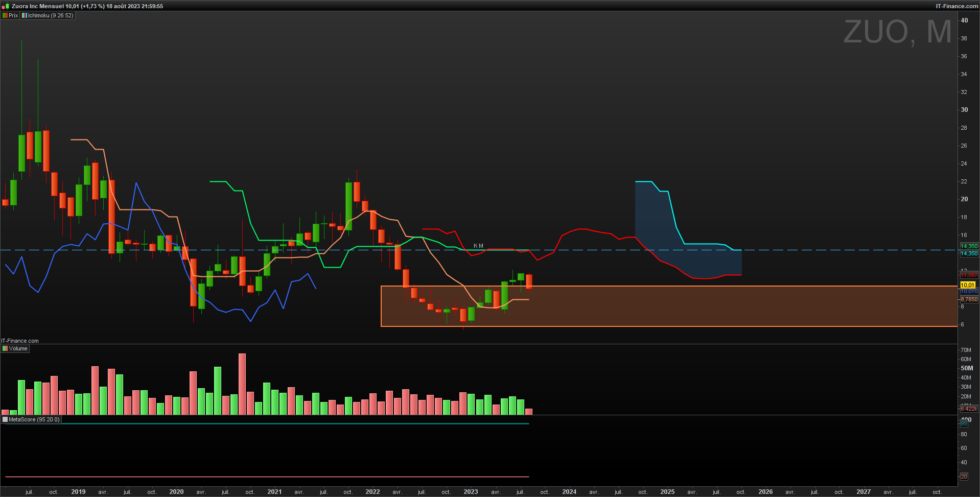Click the K M label on chart
Screen dimensions: 980x497
coord(478,246)
